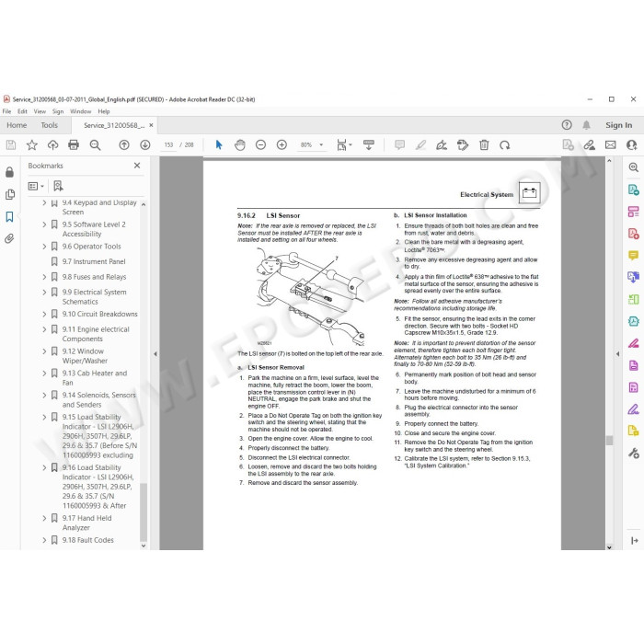The height and width of the screenshot is (644, 644).
Task: Open the View menu
Action: coord(40,111)
